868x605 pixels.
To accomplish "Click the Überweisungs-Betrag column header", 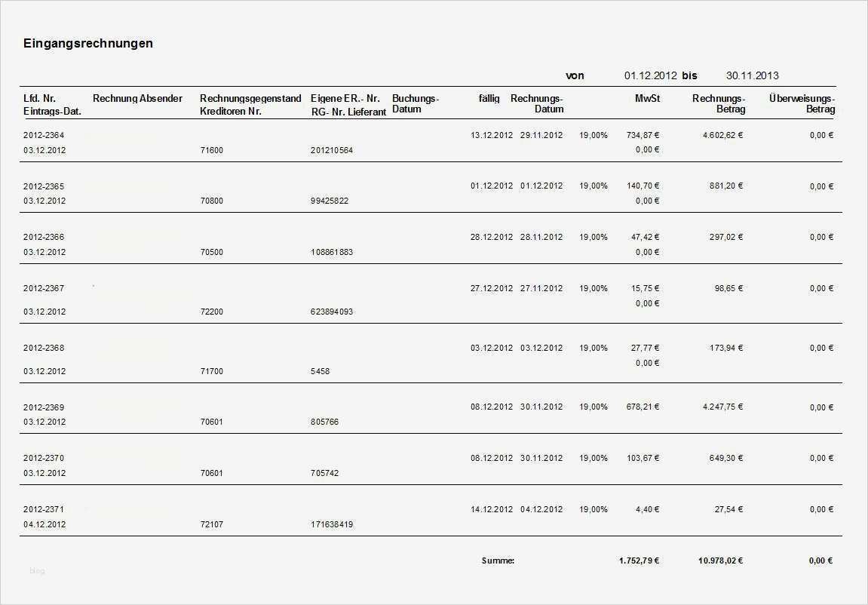I will pos(802,103).
